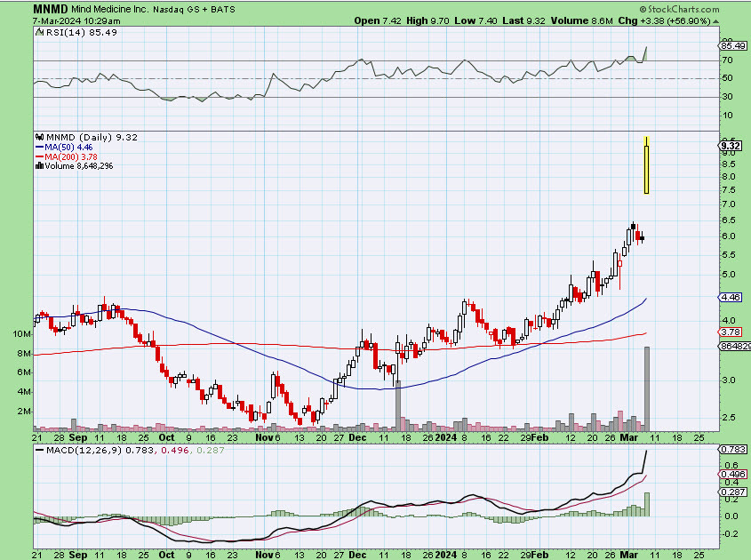This screenshot has width=751, height=560.
Task: Click the 9.32 last price tag on the price axis
Action: 731,146
